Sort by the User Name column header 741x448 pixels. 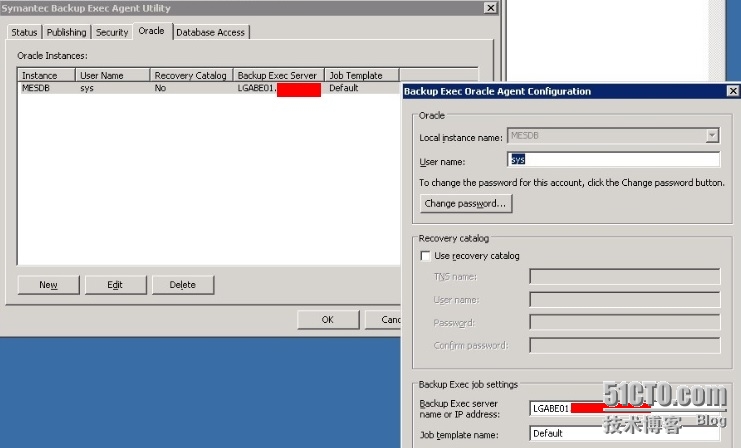coord(112,75)
